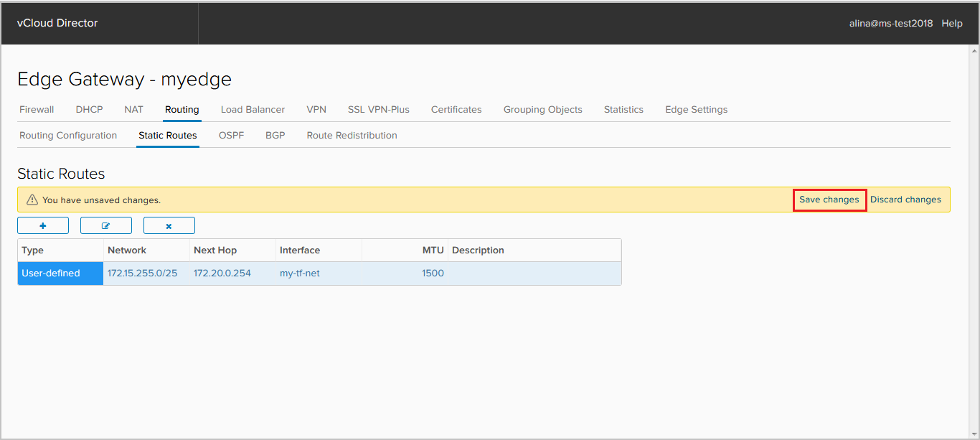Screen dimensions: 980x440
Task: Open the Help menu
Action: point(952,23)
